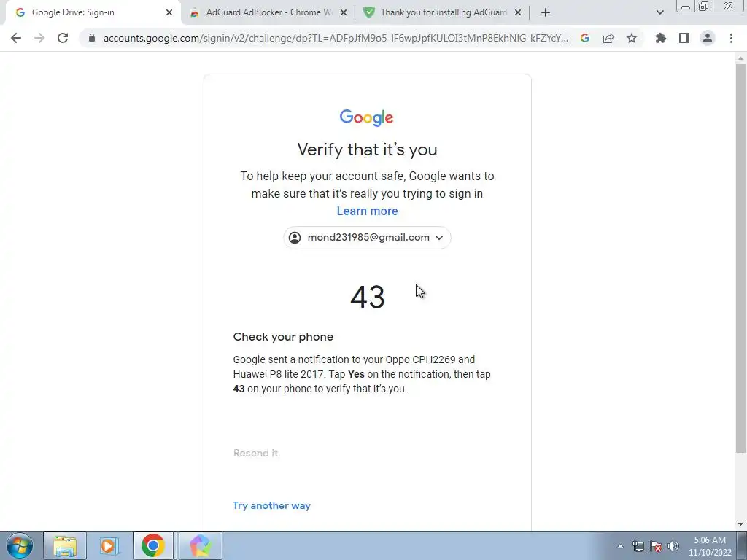The height and width of the screenshot is (560, 747).
Task: Show hidden system tray icons
Action: click(620, 546)
